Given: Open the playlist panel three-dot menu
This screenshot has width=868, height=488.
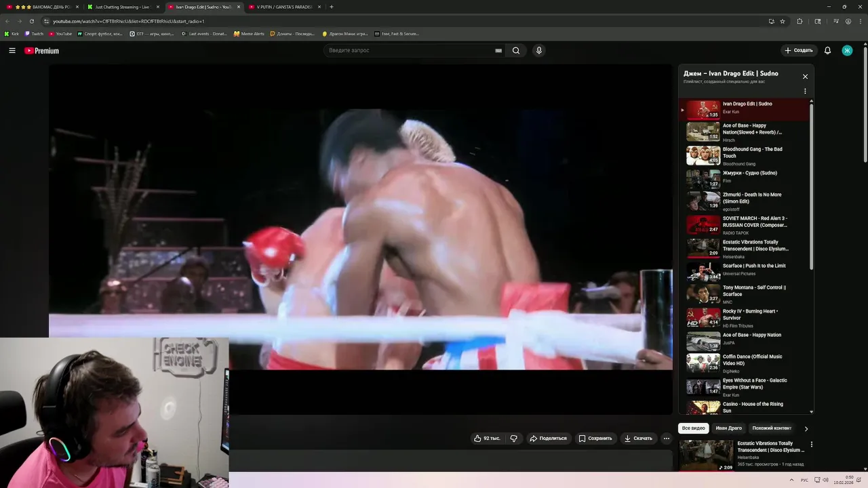Looking at the screenshot, I should tap(805, 91).
